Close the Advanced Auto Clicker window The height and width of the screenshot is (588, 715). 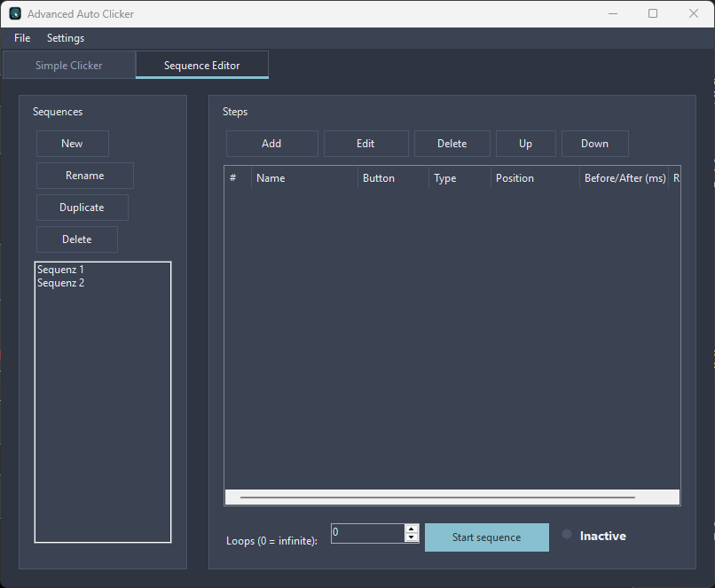(x=694, y=13)
